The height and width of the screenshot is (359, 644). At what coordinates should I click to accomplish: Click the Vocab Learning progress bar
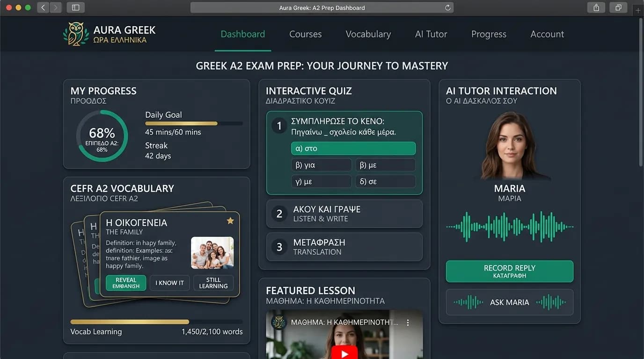point(156,322)
